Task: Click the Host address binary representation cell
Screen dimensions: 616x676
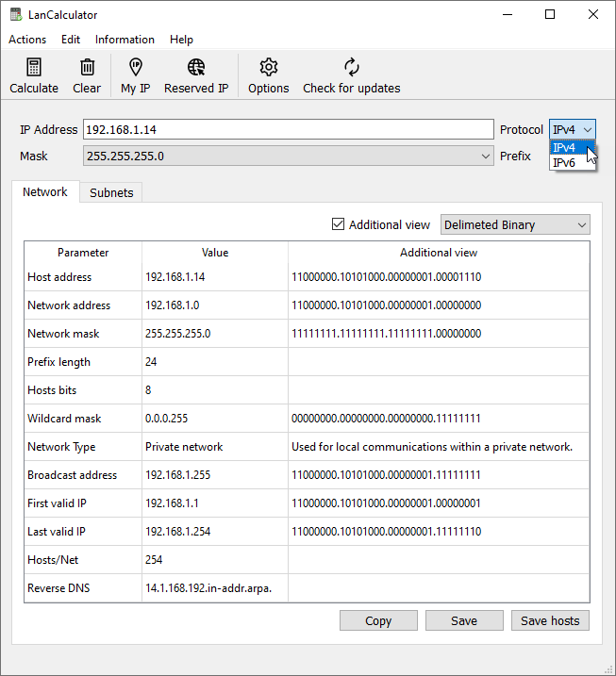Action: [439, 277]
